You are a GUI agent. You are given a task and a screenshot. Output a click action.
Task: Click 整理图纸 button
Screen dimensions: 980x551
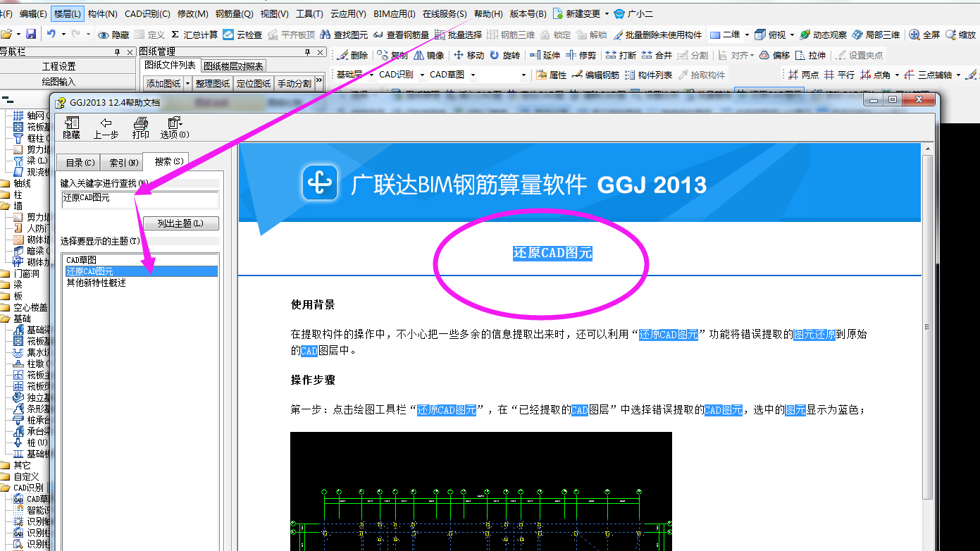(x=213, y=83)
